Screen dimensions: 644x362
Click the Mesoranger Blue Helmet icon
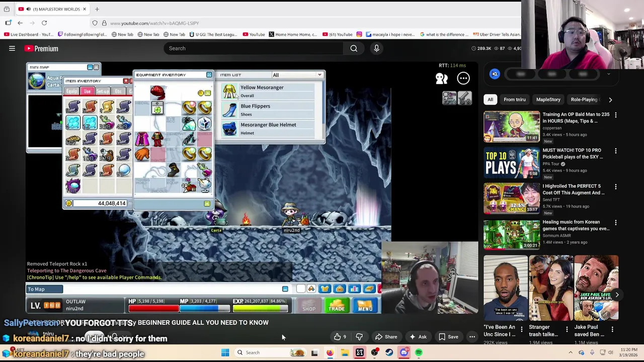pyautogui.click(x=229, y=128)
